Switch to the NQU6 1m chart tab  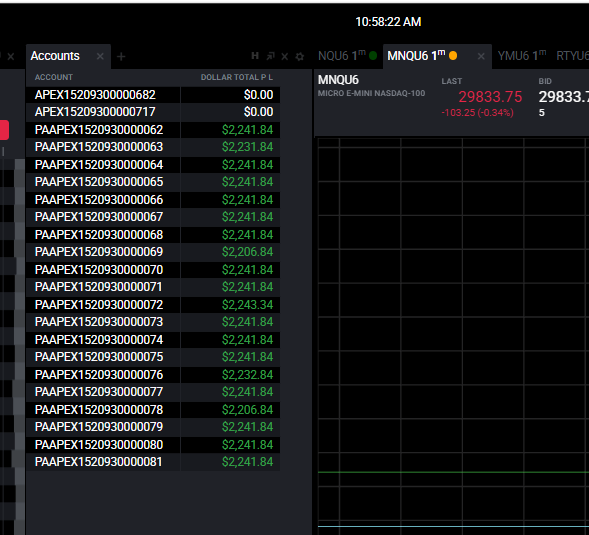(x=341, y=56)
